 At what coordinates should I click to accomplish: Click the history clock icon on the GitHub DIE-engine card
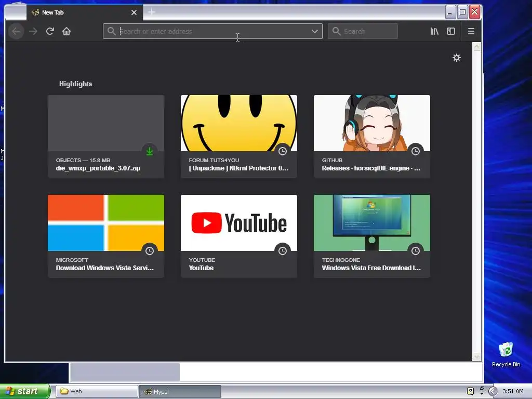(416, 151)
